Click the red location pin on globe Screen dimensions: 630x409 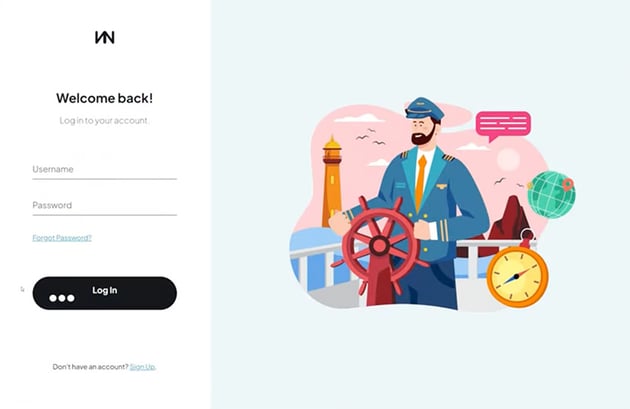(567, 185)
